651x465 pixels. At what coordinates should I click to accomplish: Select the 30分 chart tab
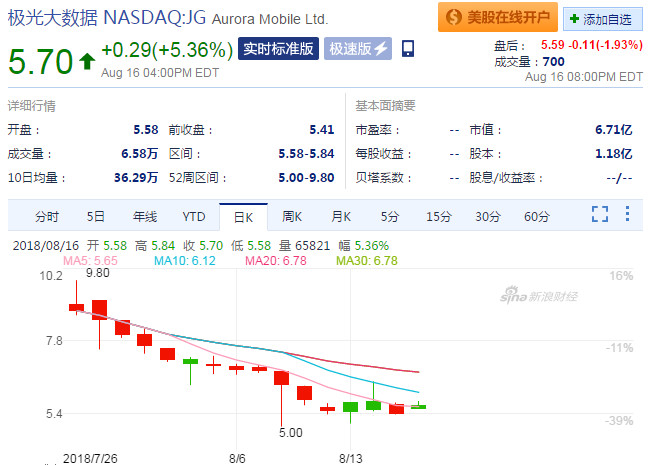coord(488,217)
